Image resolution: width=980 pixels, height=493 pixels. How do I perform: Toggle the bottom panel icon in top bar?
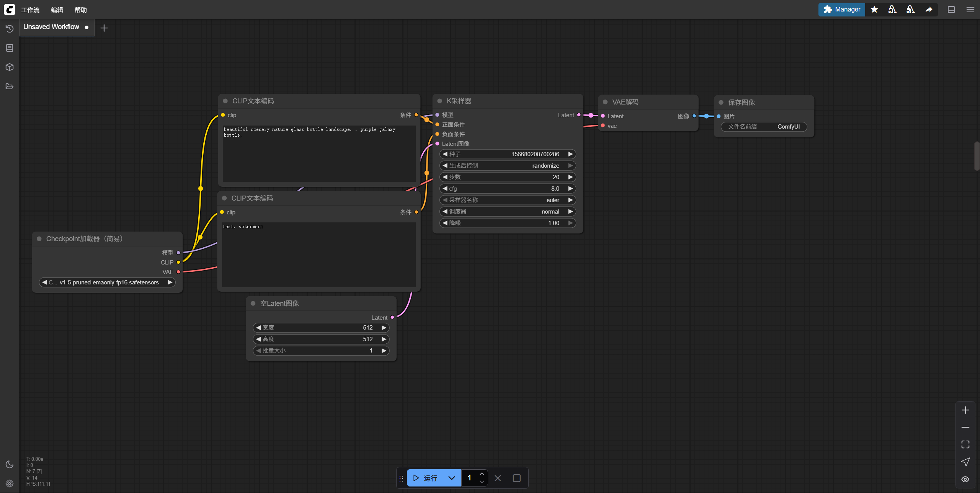point(951,10)
